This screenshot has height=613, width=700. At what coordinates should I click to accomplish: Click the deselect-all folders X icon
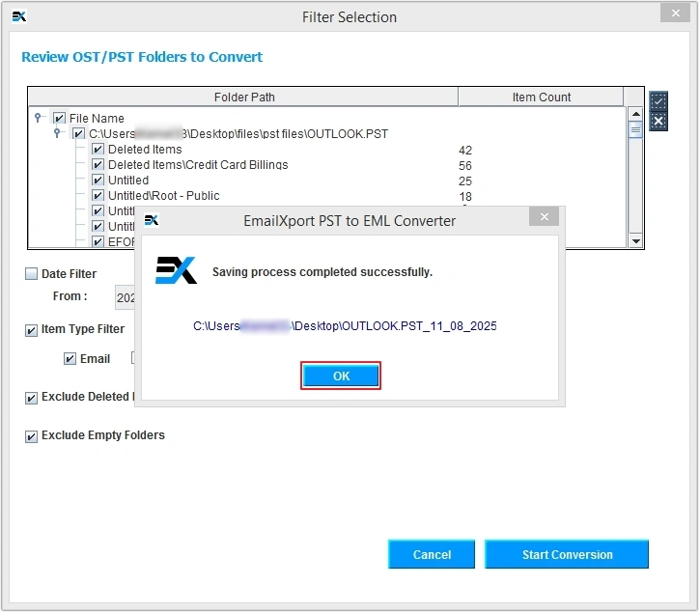[x=658, y=121]
